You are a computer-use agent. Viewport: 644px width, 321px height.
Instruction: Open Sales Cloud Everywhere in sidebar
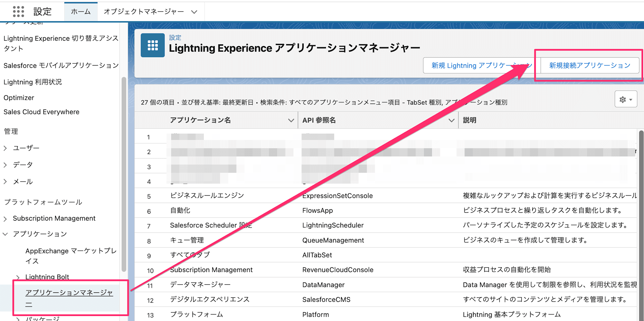(41, 112)
